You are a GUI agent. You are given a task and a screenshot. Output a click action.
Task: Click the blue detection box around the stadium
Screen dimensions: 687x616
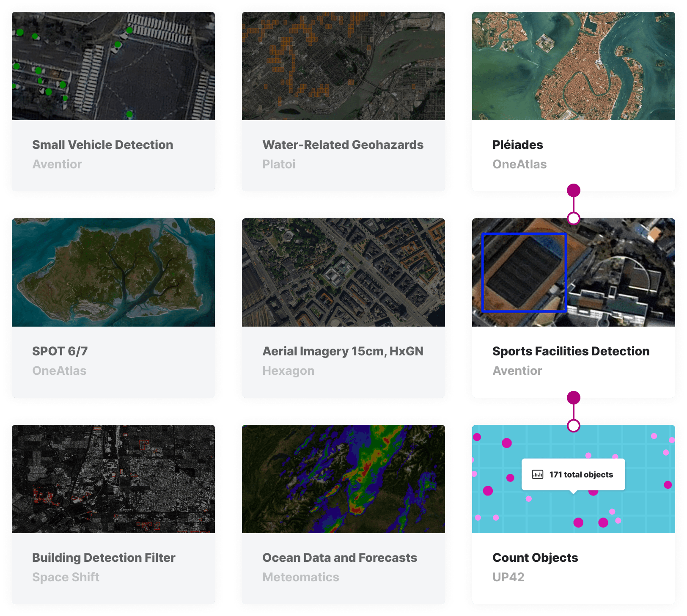[525, 272]
